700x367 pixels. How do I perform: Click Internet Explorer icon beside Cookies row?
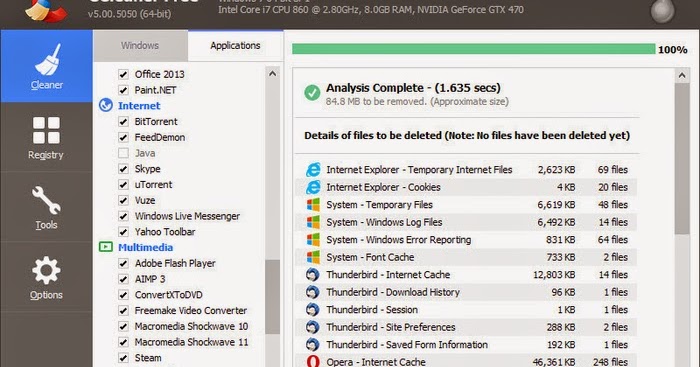pyautogui.click(x=313, y=187)
